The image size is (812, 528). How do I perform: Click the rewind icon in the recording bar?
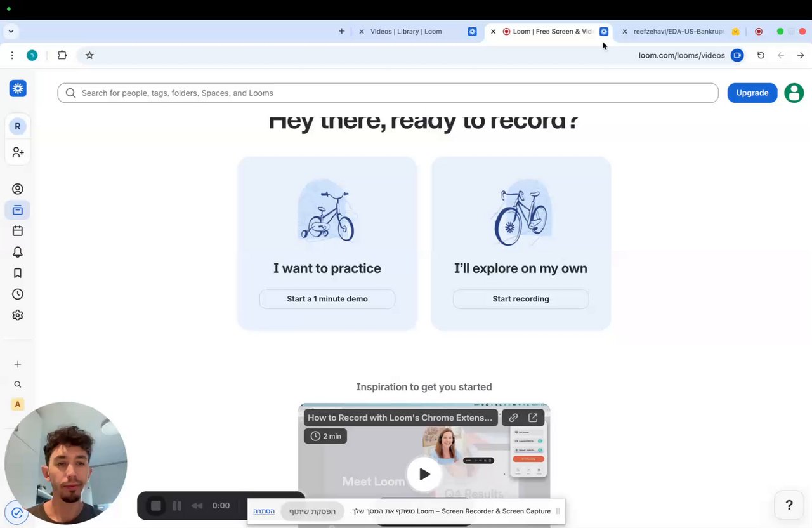[197, 506]
